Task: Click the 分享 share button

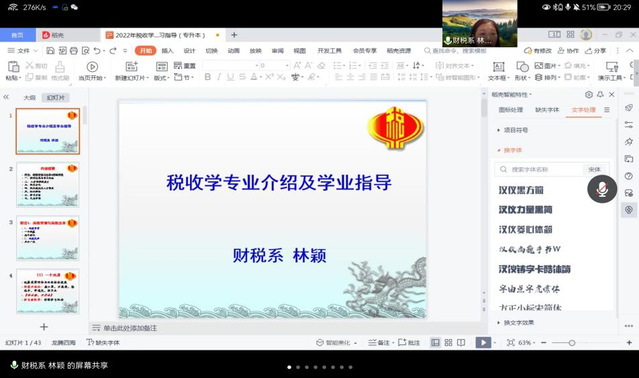Action: (595, 51)
